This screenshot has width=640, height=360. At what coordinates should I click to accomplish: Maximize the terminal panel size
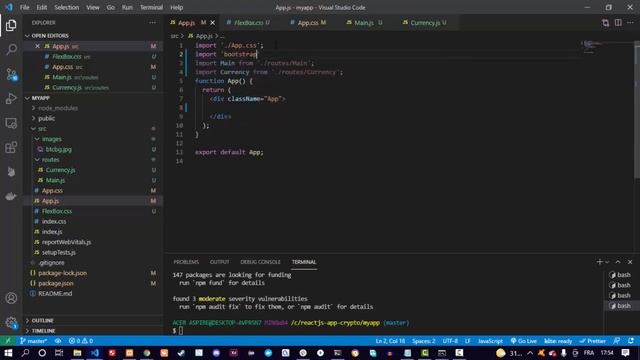click(618, 262)
